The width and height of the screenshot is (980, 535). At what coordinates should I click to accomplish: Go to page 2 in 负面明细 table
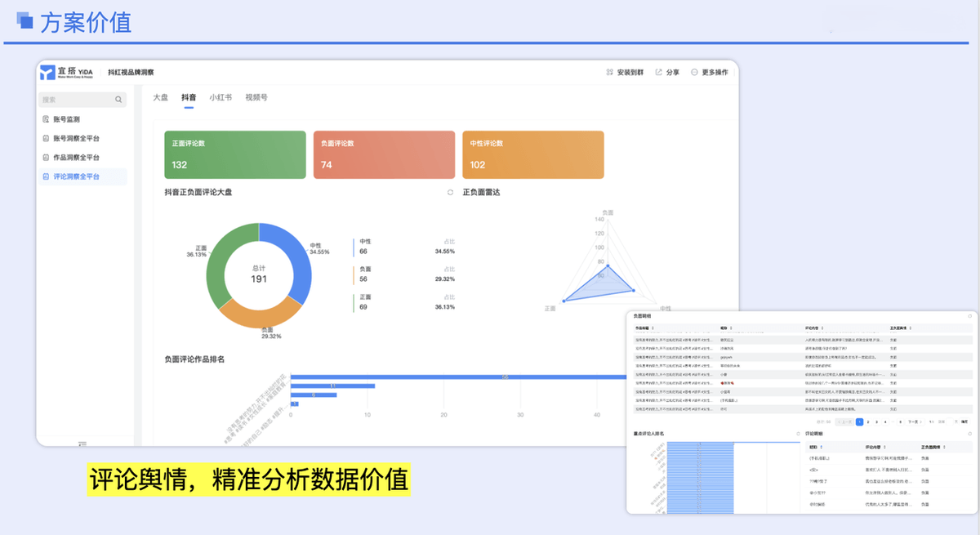[868, 421]
